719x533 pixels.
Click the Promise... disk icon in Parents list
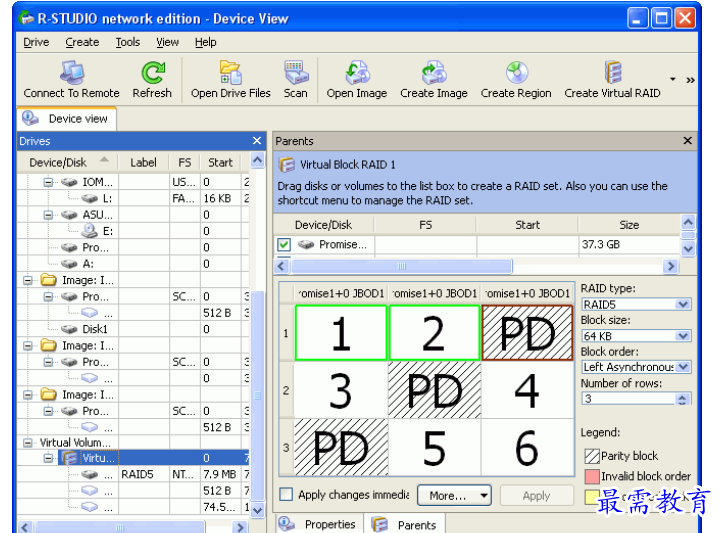click(x=306, y=244)
